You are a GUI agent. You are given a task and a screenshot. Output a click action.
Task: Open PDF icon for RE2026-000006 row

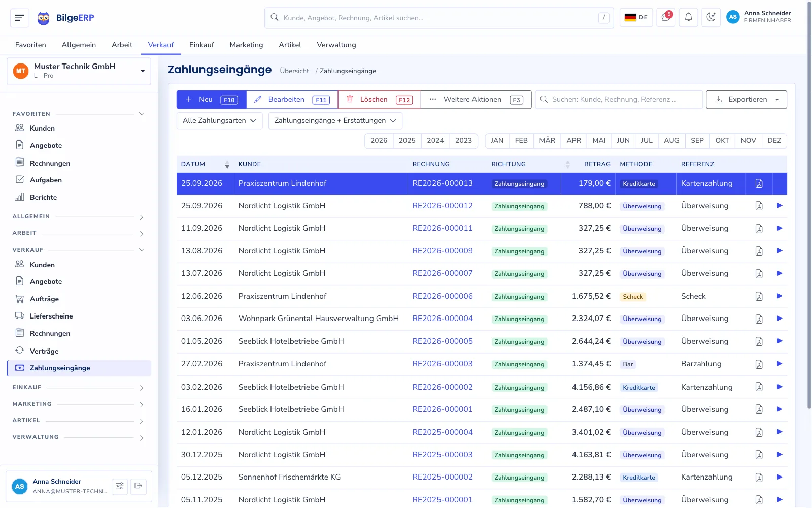pos(759,296)
